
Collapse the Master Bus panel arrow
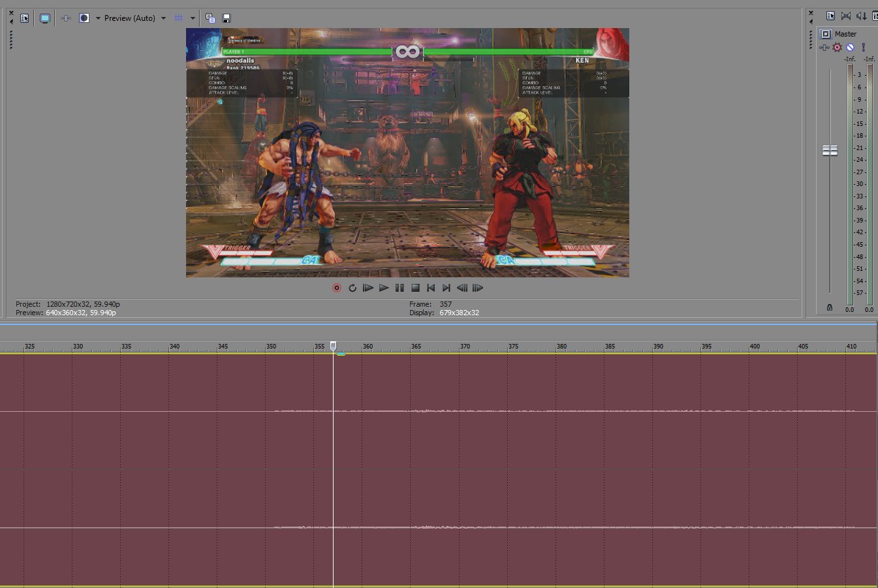[811, 22]
